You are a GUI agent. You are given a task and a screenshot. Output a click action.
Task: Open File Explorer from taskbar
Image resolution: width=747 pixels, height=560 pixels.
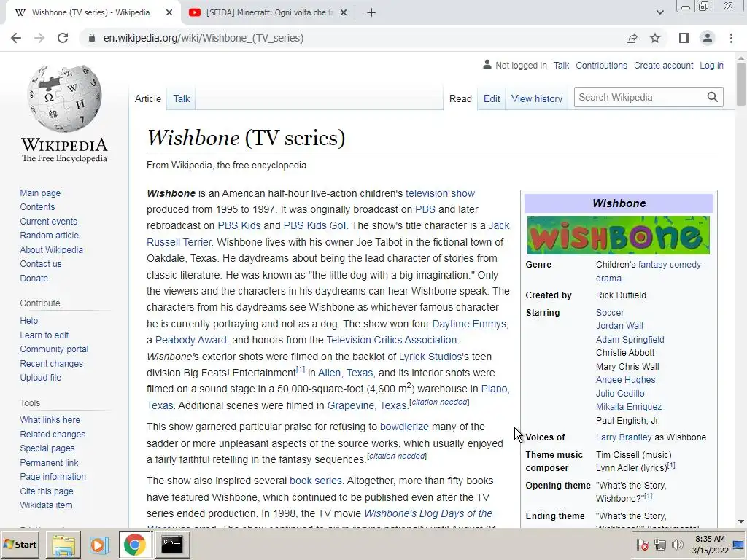coord(63,544)
